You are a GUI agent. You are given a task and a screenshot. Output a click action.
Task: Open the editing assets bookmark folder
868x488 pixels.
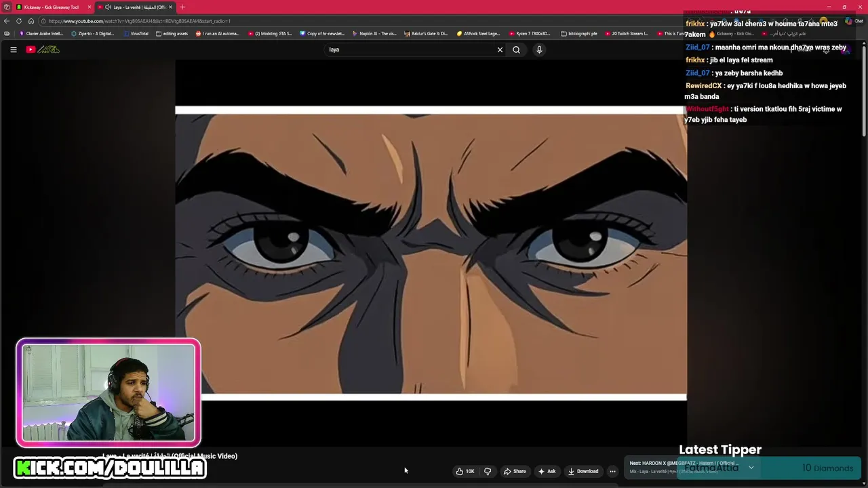coord(172,33)
